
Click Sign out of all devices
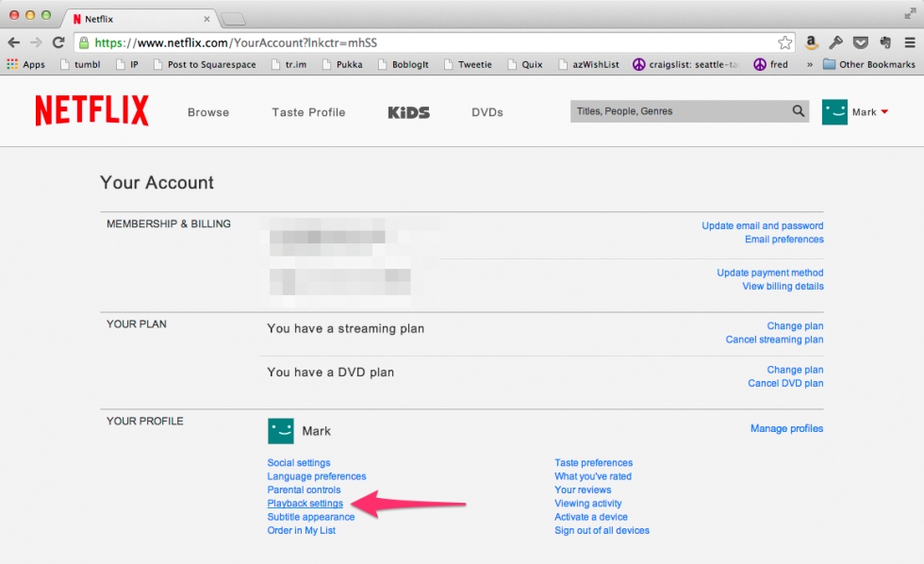(602, 530)
